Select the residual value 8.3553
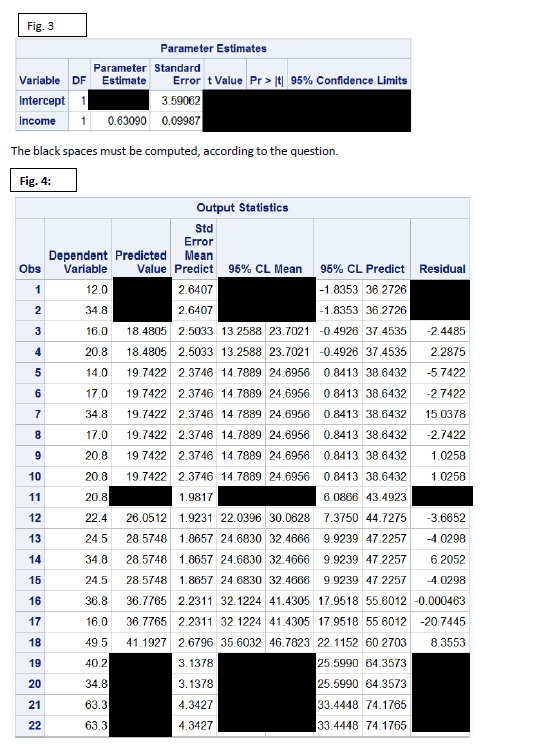This screenshot has height=748, width=536. coord(448,642)
